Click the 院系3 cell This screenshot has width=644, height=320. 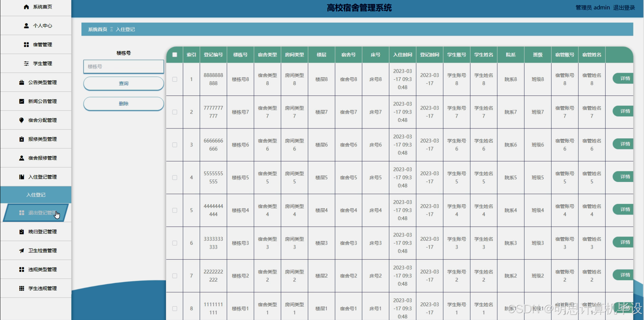(x=511, y=243)
